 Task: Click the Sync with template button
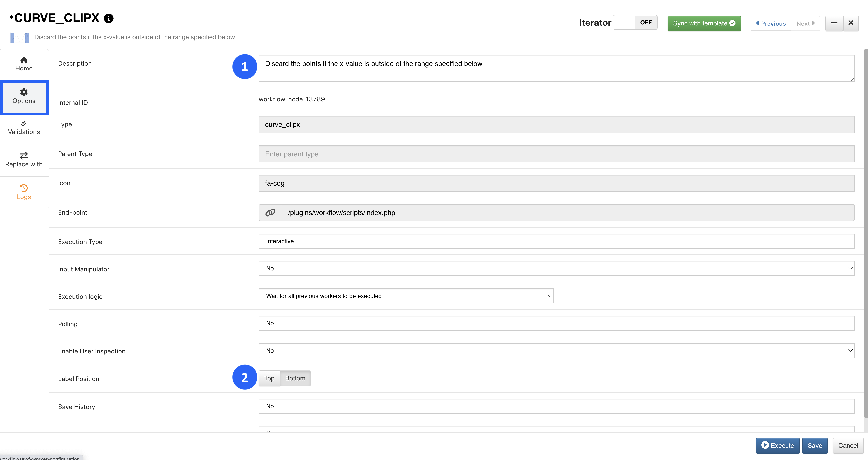[704, 23]
